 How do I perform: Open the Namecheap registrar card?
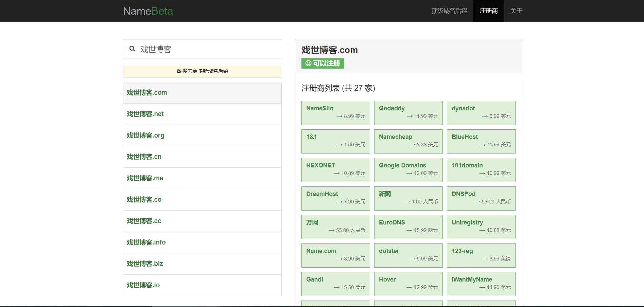408,141
